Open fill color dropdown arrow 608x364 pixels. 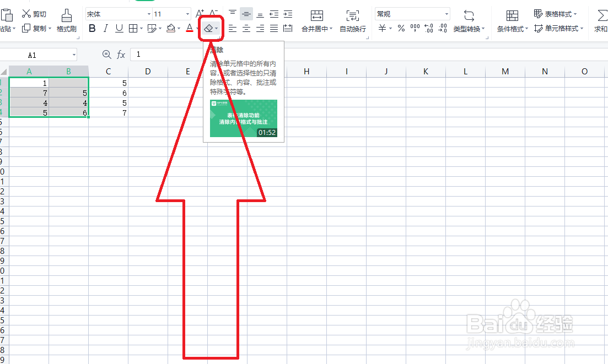pos(179,29)
